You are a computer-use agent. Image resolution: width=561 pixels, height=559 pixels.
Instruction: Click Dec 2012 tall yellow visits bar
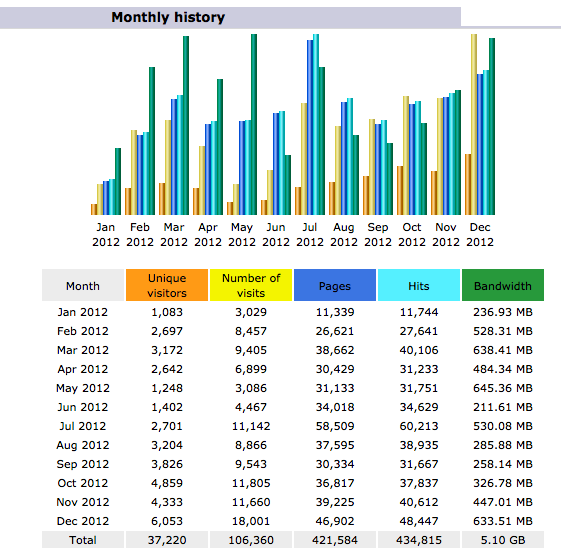[x=474, y=125]
